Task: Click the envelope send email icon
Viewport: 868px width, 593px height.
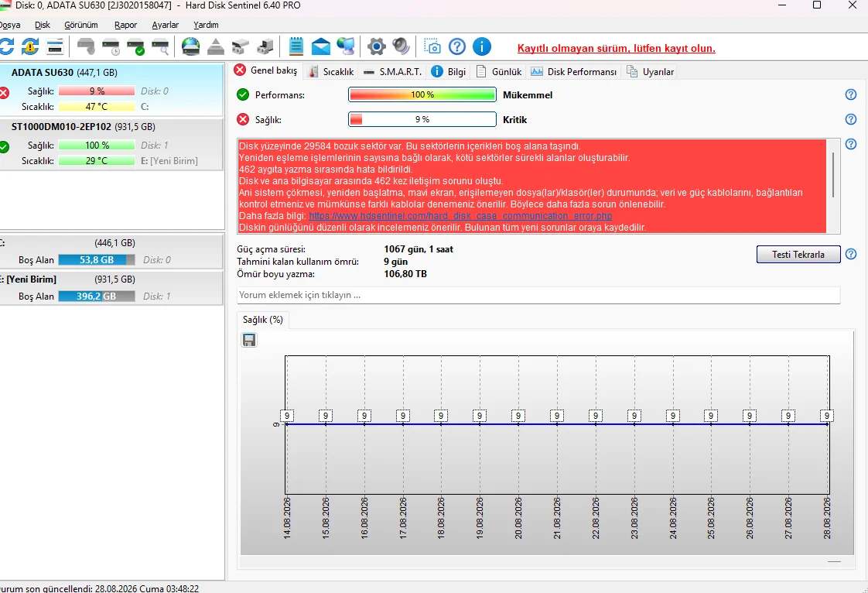Action: (x=320, y=46)
